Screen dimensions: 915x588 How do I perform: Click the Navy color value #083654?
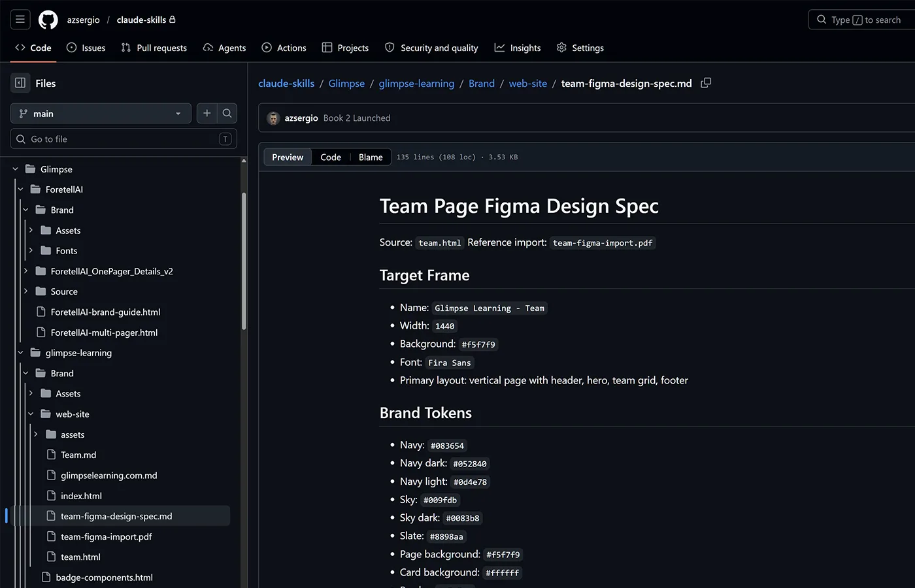pos(447,446)
